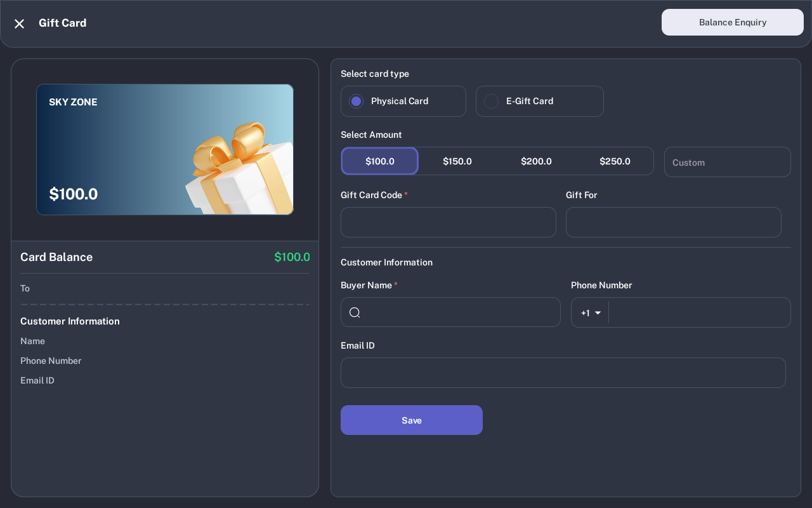Viewport: 812px width, 508px height.
Task: Click the green $100.0 card balance value
Action: (292, 257)
